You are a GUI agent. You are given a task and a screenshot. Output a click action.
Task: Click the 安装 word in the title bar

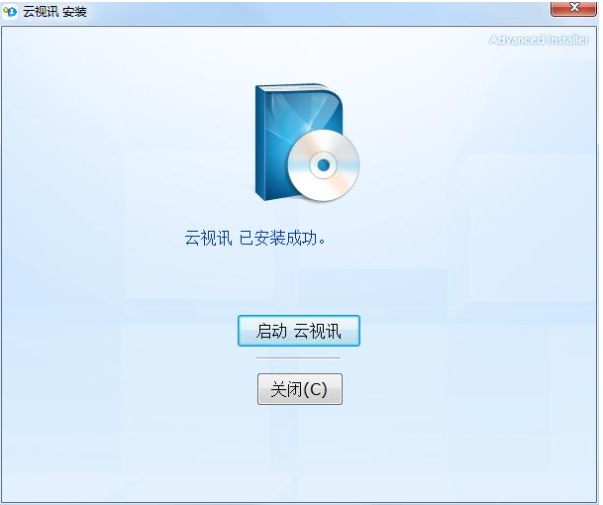pyautogui.click(x=75, y=12)
